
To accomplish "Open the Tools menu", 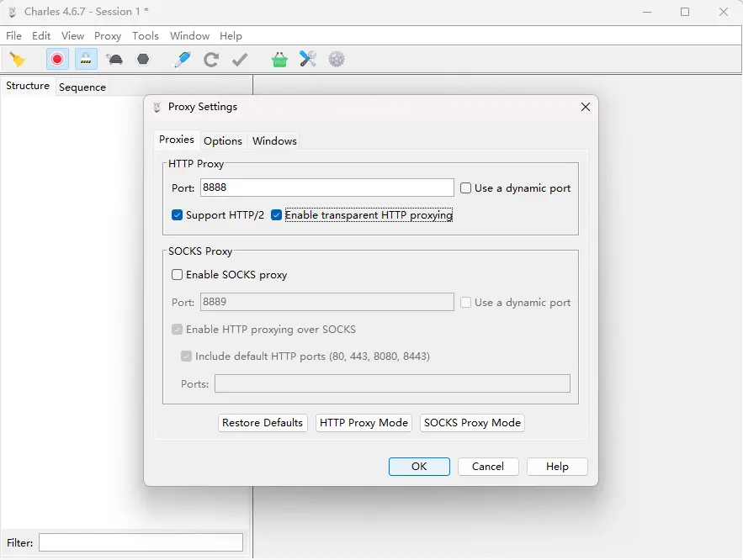I will [x=145, y=36].
